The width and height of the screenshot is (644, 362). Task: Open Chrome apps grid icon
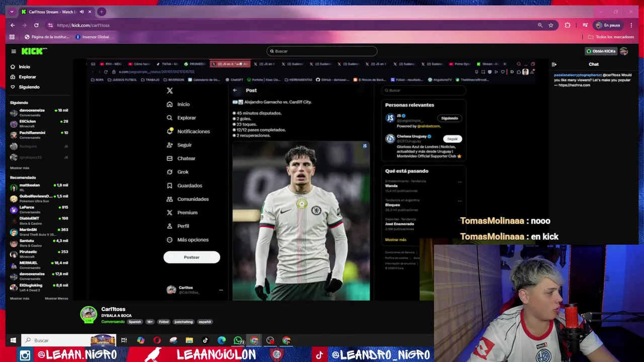click(x=12, y=37)
